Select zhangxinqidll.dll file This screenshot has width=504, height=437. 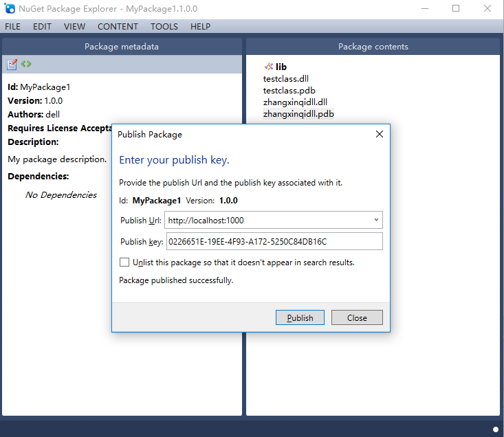click(295, 102)
